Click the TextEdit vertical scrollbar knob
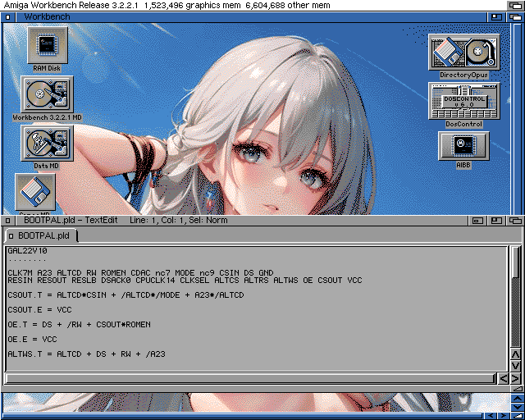525x420 pixels. click(516, 262)
